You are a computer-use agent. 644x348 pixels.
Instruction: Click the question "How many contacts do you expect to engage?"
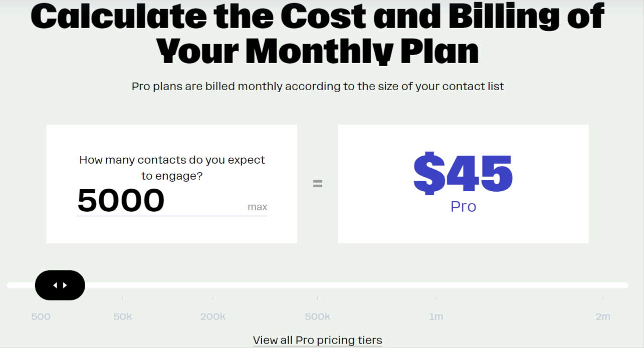pos(172,167)
